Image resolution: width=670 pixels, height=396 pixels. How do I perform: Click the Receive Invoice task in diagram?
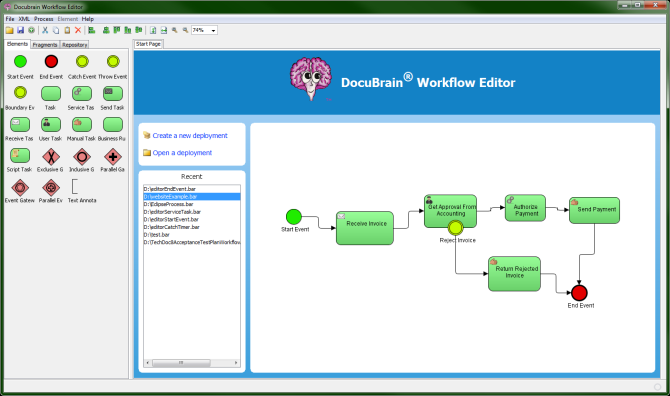[x=365, y=228]
